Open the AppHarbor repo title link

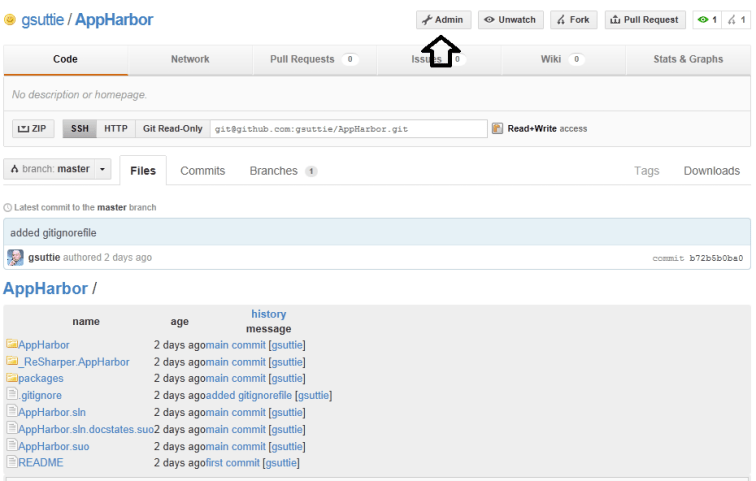114,20
